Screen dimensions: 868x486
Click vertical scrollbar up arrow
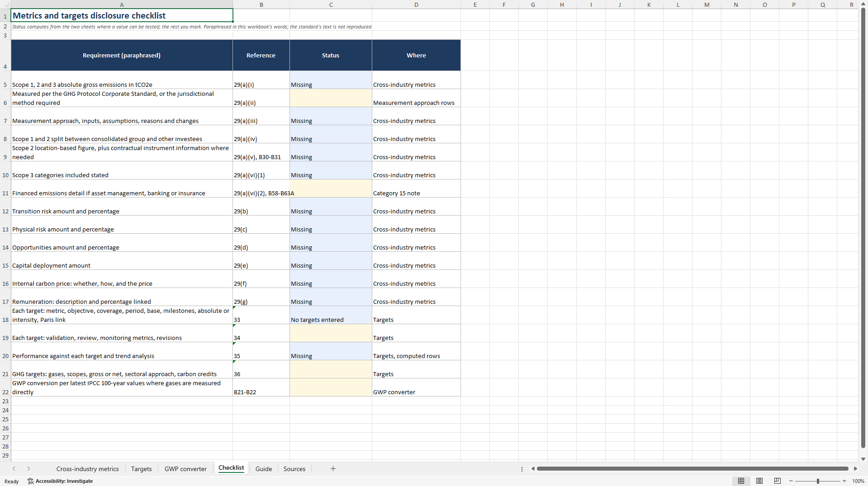tap(863, 4)
